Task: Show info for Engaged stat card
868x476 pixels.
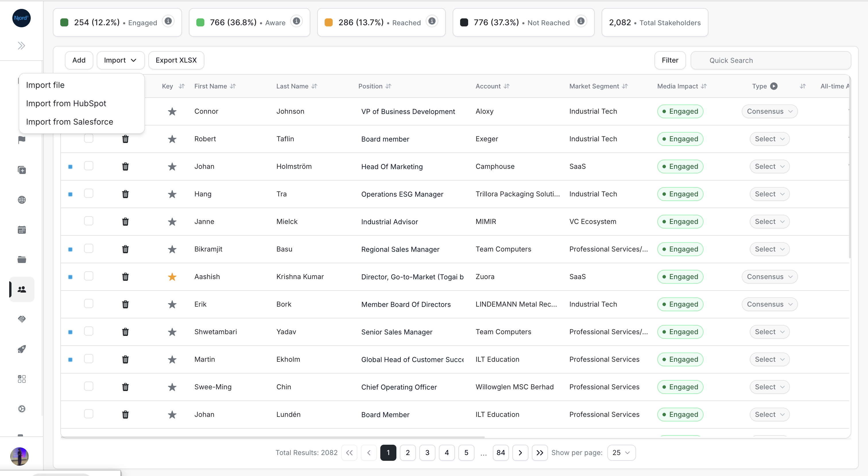Action: 168,21
